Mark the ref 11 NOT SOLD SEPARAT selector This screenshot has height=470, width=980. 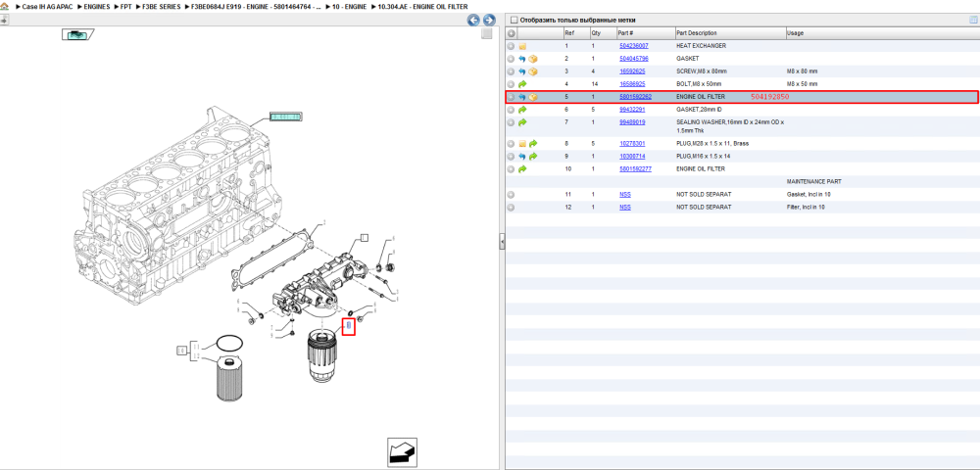tap(512, 195)
